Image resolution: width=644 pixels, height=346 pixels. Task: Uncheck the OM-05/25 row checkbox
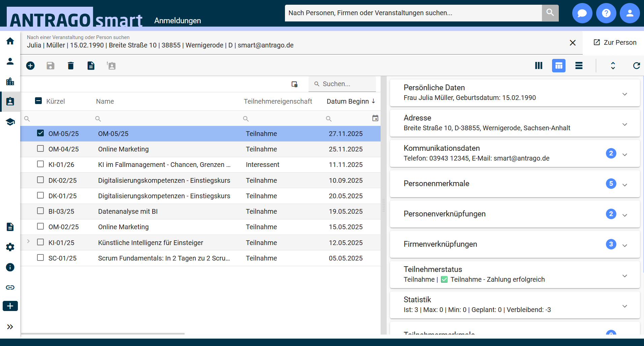(40, 133)
